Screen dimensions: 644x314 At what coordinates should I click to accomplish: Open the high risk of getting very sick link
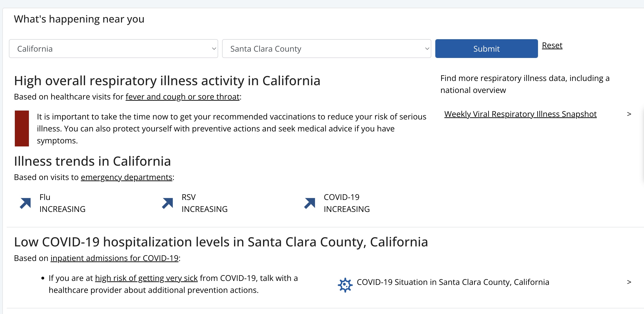[146, 278]
